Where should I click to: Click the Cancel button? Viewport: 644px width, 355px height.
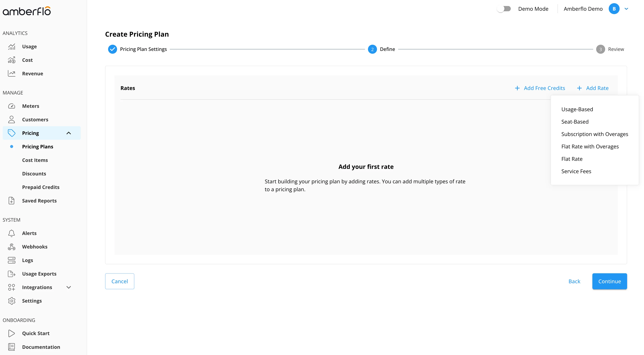click(120, 281)
